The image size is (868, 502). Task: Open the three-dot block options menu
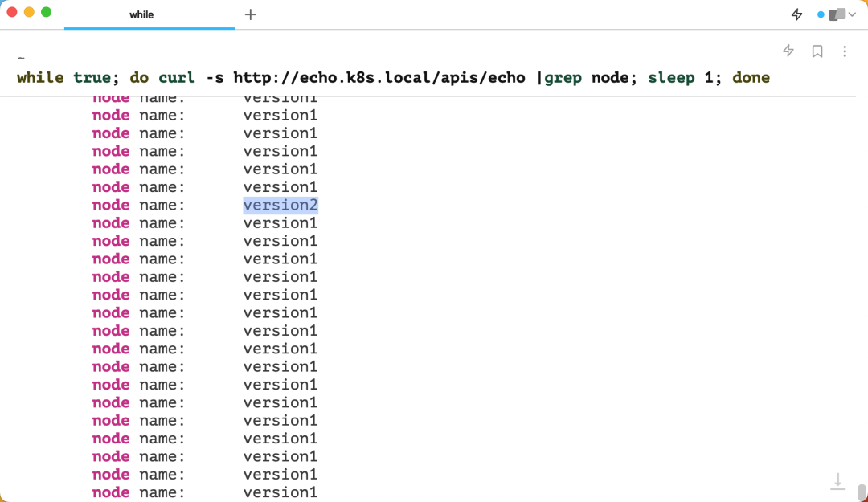[x=845, y=51]
